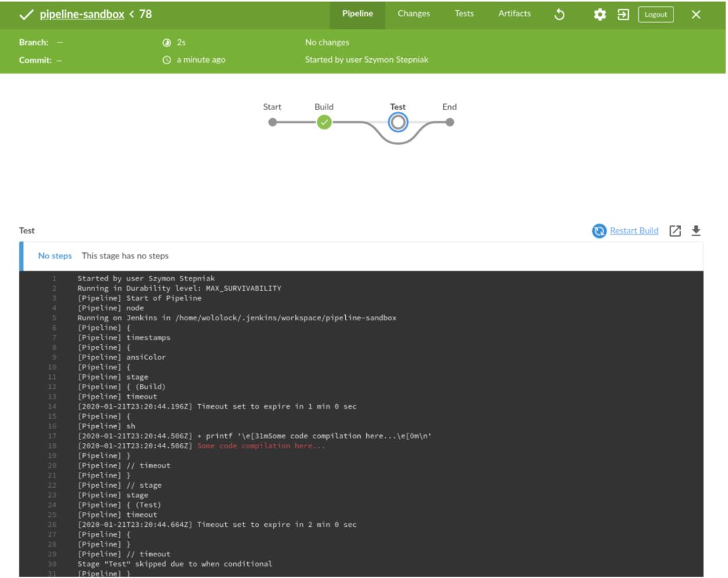The width and height of the screenshot is (728, 578).
Task: Click log line 'Timeout set to expire in 1 min 0 sec'
Action: [217, 407]
